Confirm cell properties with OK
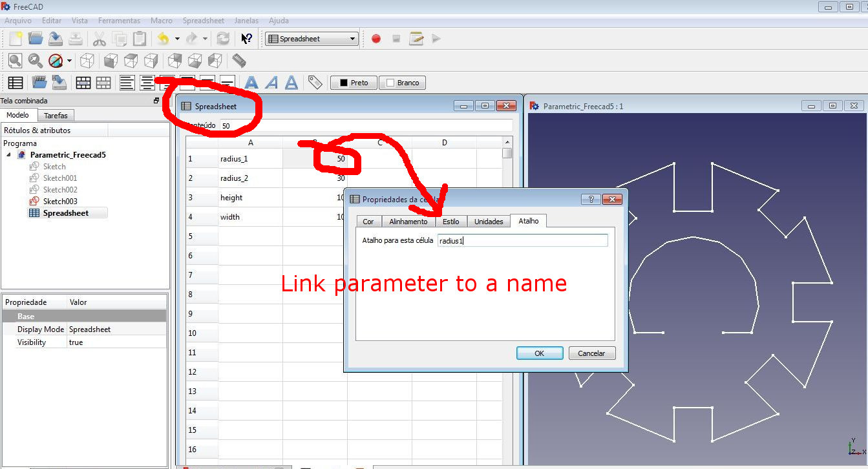This screenshot has width=868, height=469. coord(540,353)
